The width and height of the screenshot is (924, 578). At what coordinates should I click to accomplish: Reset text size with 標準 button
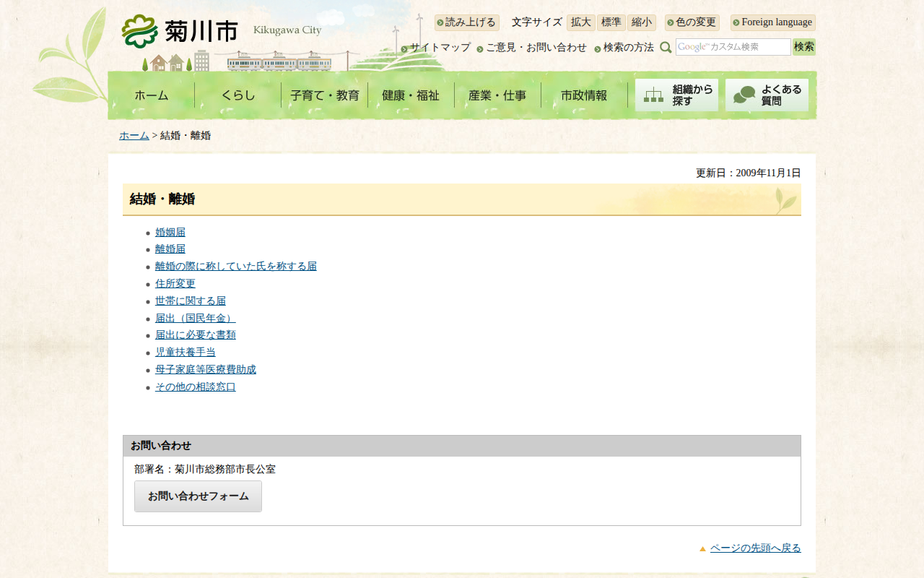[611, 22]
